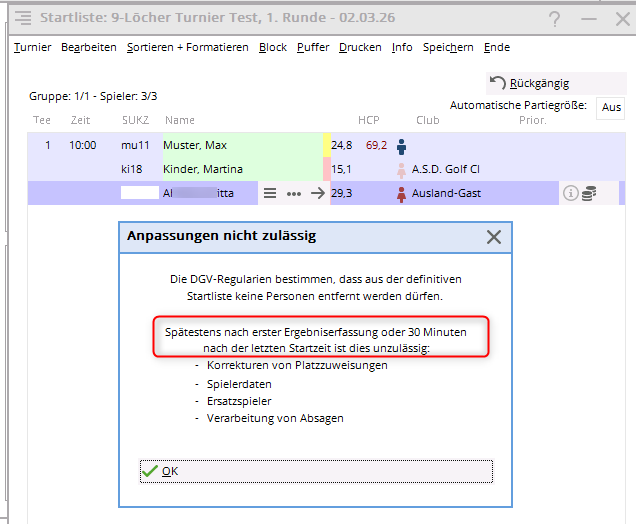The width and height of the screenshot is (636, 524).
Task: Click start time 10:00
Action: [x=83, y=145]
